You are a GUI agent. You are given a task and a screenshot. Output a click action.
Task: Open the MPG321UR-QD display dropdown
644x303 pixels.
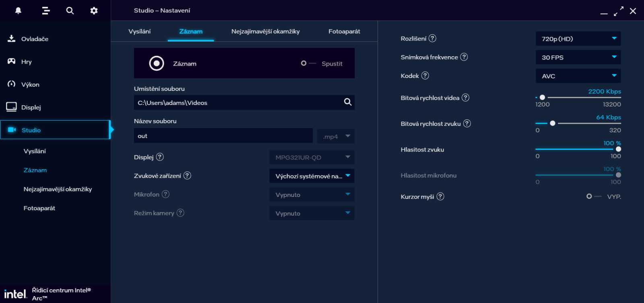(312, 157)
